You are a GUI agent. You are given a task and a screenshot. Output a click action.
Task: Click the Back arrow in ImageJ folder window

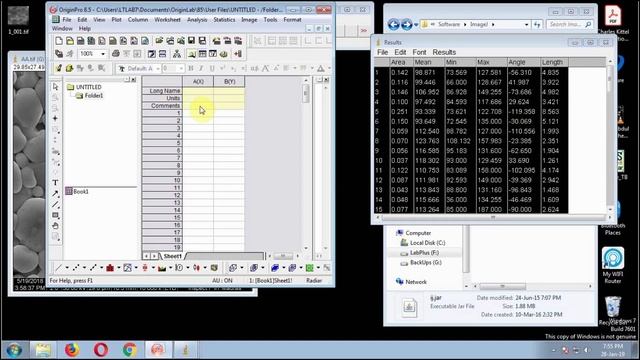[x=393, y=24]
